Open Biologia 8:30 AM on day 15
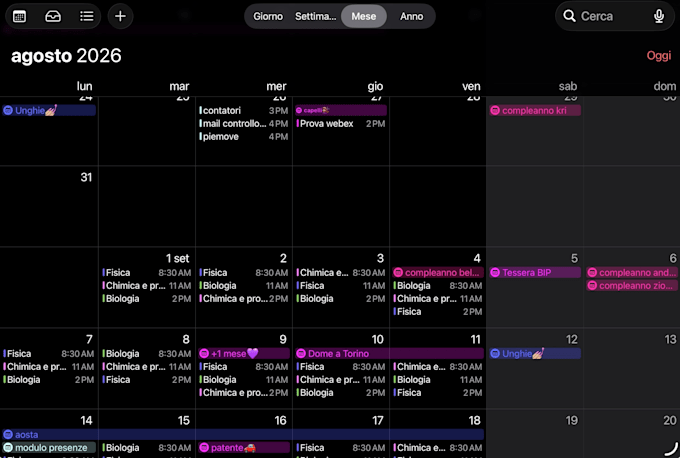The image size is (680, 458). point(147,448)
